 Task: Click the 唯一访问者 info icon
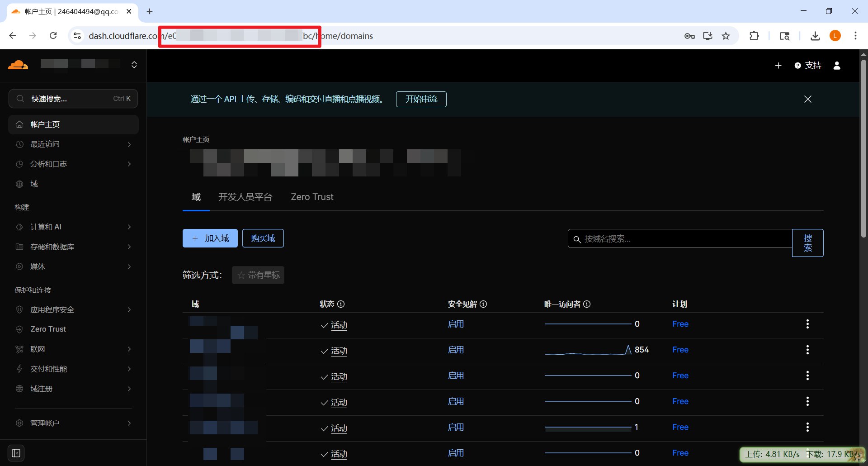[x=587, y=304]
